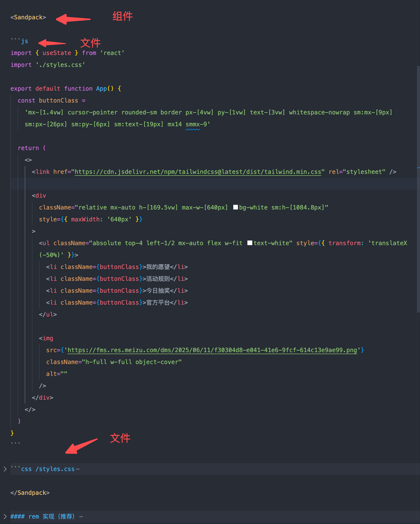420x524 pixels.
Task: Open the tailwind.min.css CDN link
Action: pyautogui.click(x=198, y=172)
